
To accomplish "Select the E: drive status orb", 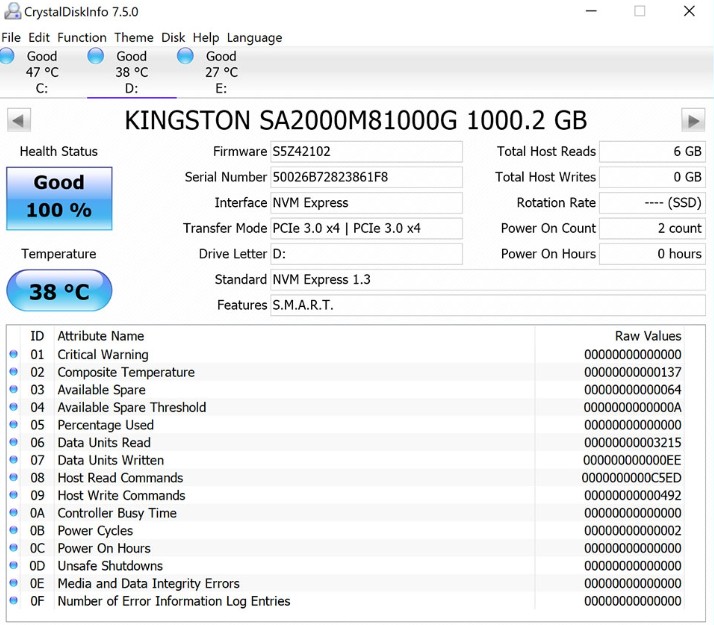I will [x=185, y=57].
